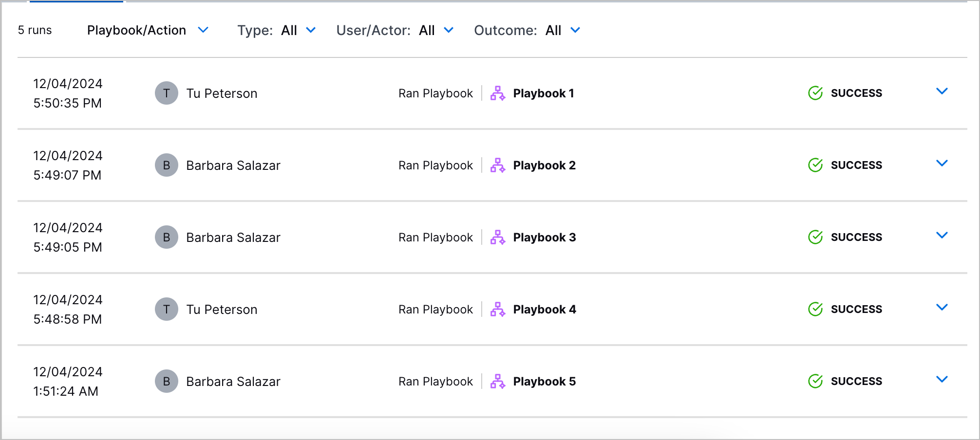This screenshot has height=440, width=980.
Task: Click the purple playbook icon beside Playbook 2
Action: pos(498,165)
